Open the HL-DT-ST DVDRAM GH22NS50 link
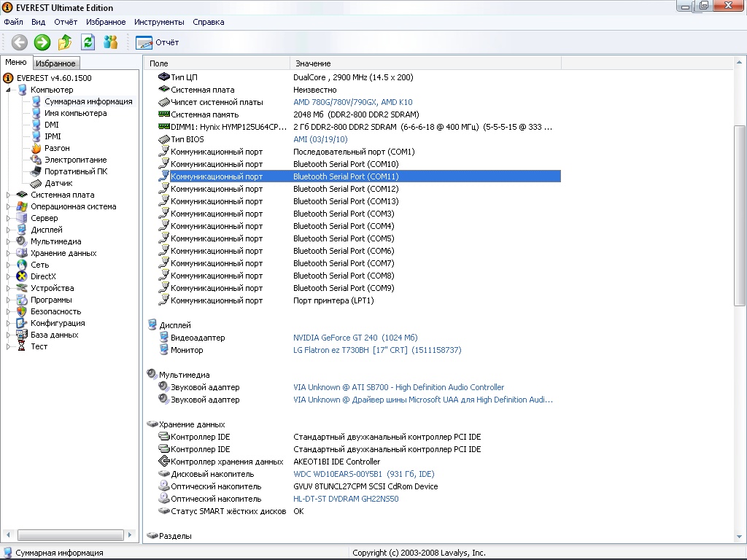This screenshot has width=747, height=560. [x=346, y=499]
